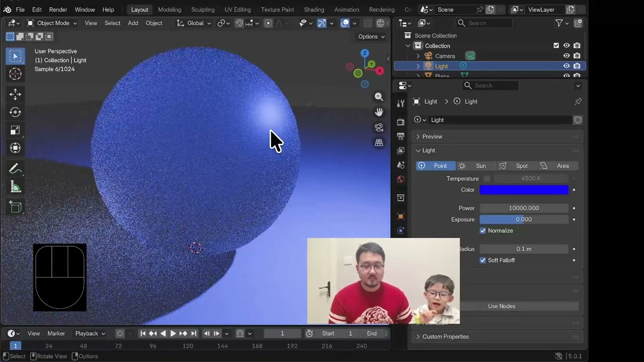Hide Light in viewport via eye icon

pos(567,66)
